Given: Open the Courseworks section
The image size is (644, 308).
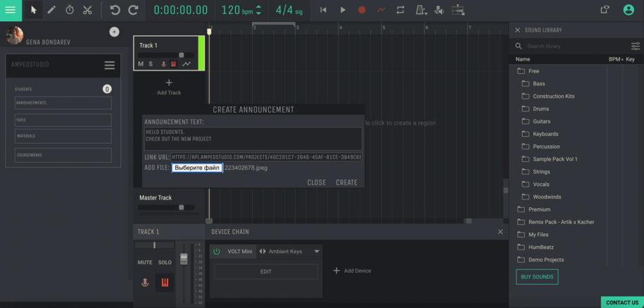Looking at the screenshot, I should tap(63, 155).
